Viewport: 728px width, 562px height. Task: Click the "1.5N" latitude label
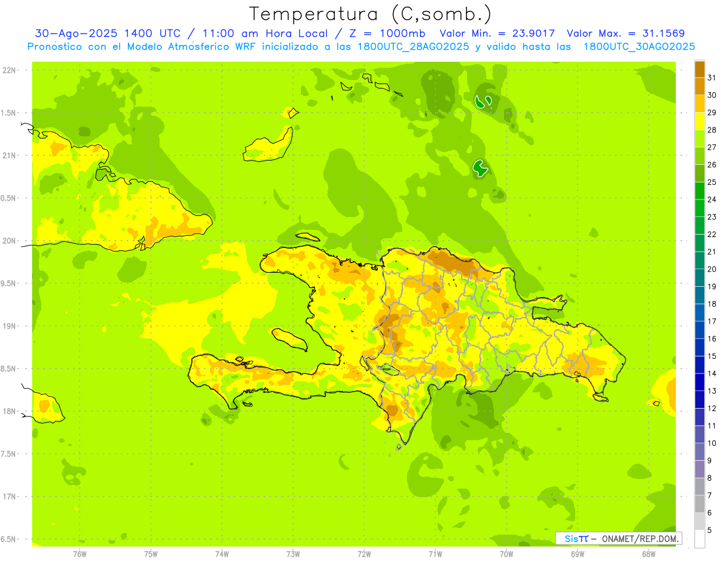coord(9,113)
